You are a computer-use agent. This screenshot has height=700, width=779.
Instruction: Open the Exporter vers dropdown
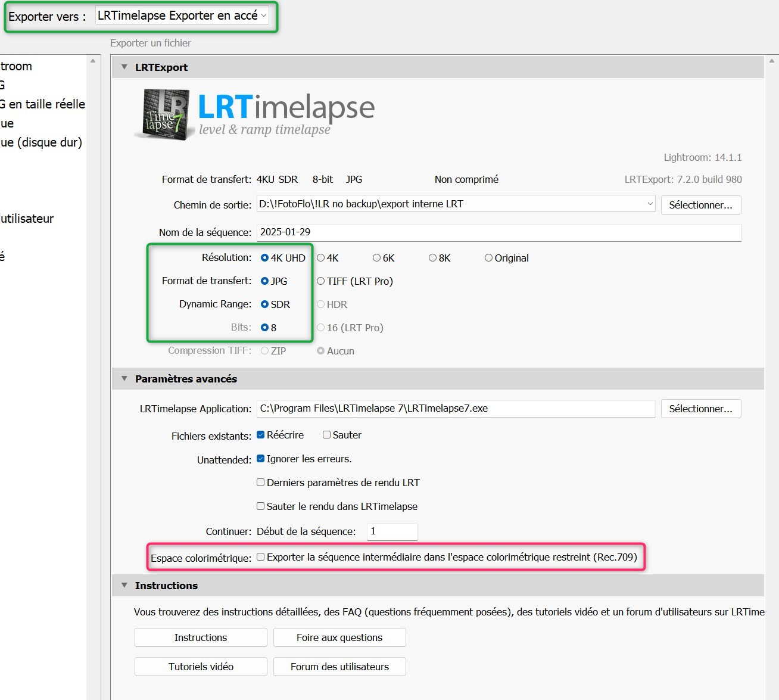click(x=182, y=15)
